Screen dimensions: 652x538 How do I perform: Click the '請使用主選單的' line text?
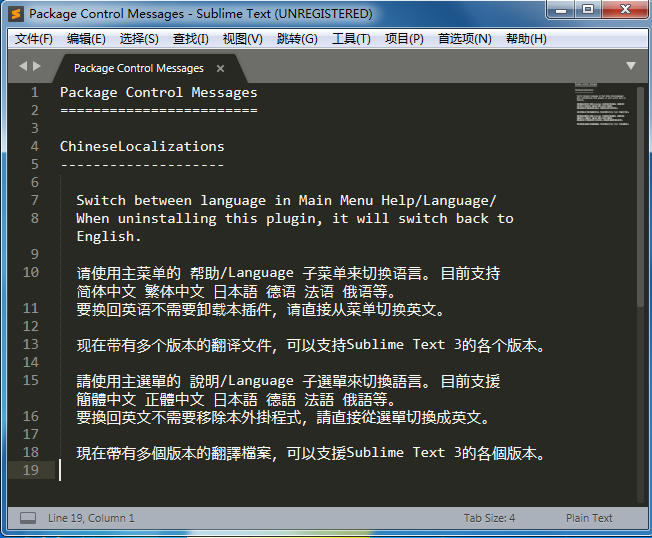(288, 381)
